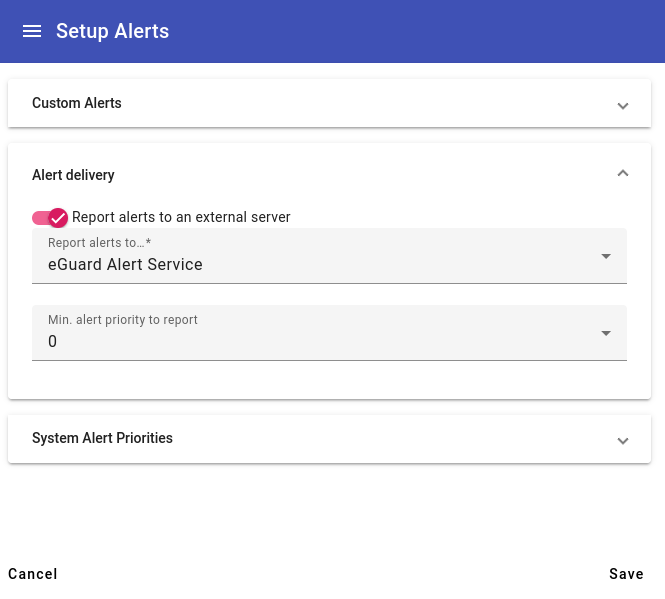
Task: Expand the System Alert Priorities panel
Action: (329, 439)
